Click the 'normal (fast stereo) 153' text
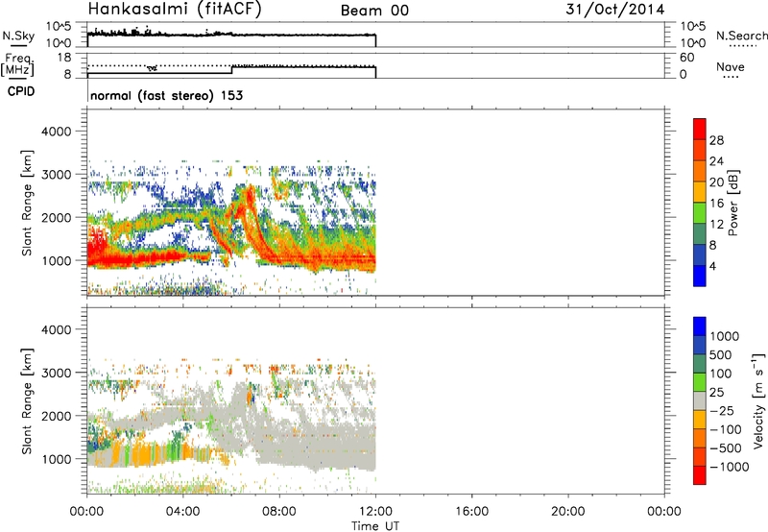The height and width of the screenshot is (532, 768). 166,95
